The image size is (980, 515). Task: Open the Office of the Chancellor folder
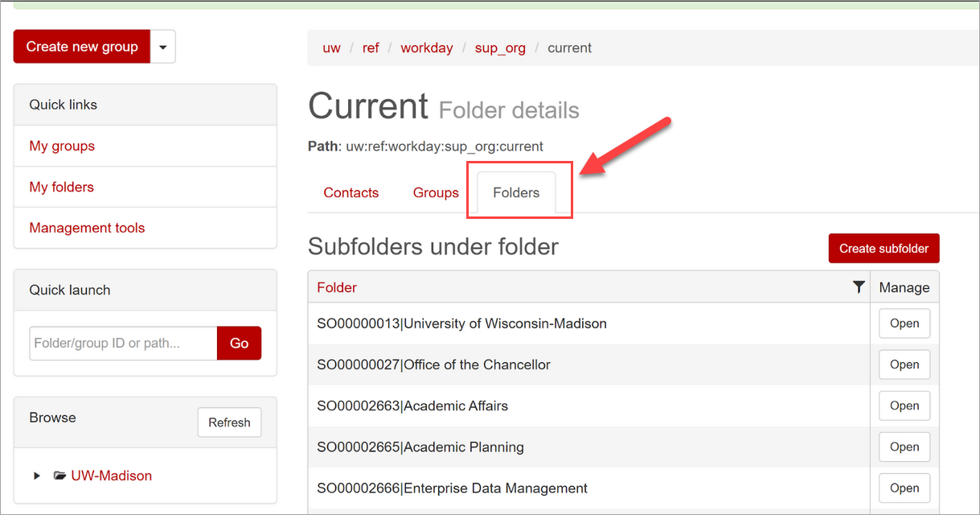904,365
